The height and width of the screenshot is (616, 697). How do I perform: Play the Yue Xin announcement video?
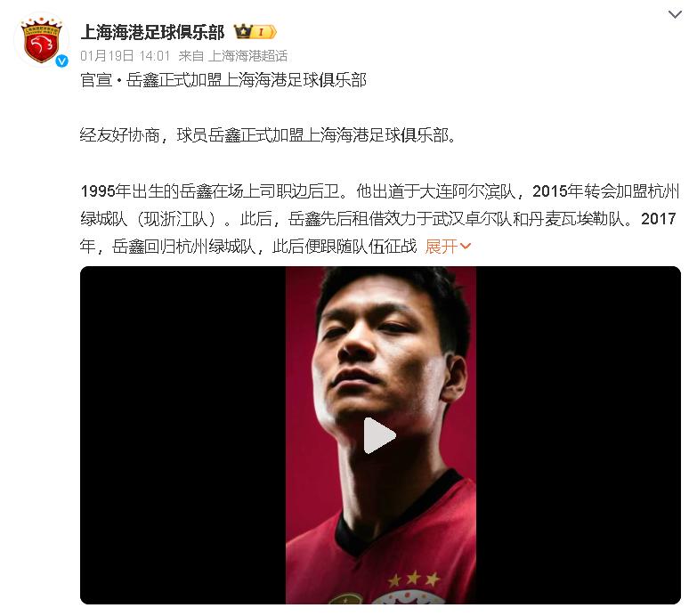tap(379, 435)
